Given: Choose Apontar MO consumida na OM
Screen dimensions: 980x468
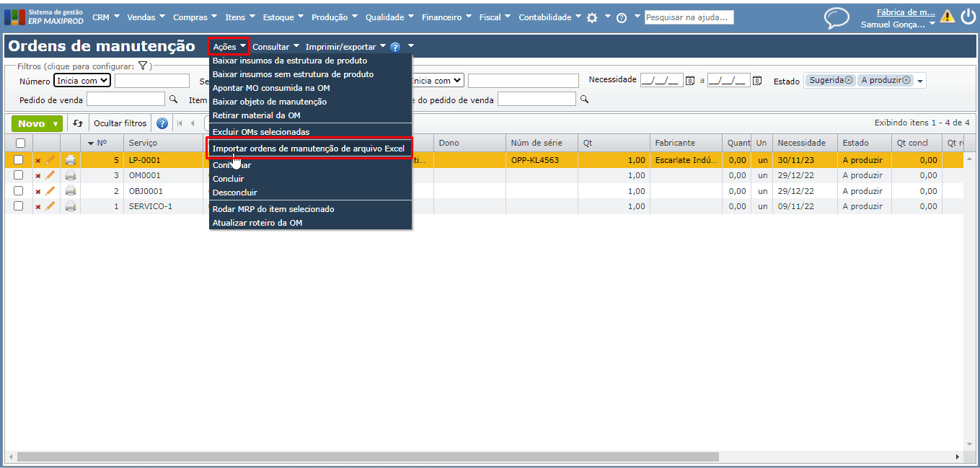Looking at the screenshot, I should pos(271,88).
